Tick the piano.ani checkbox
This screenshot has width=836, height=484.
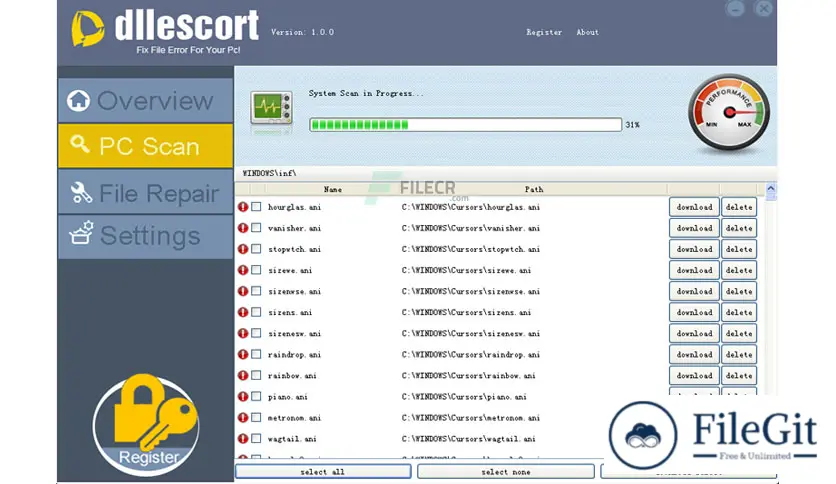[x=256, y=396]
